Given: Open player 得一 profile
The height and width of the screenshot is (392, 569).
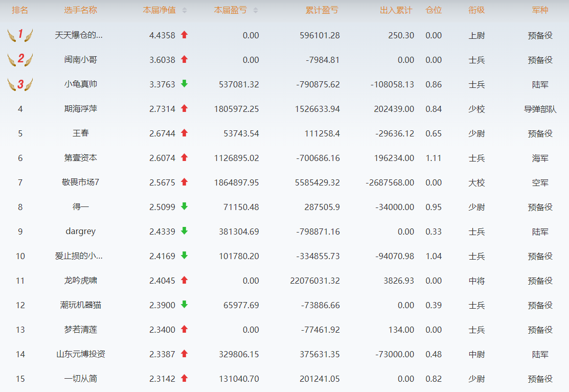Looking at the screenshot, I should pos(81,206).
